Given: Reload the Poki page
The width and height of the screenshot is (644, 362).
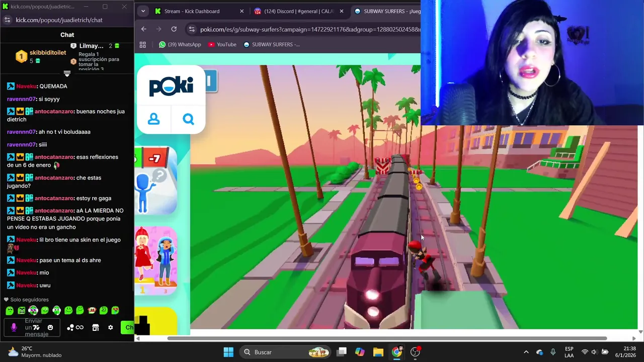Looking at the screenshot, I should point(174,29).
